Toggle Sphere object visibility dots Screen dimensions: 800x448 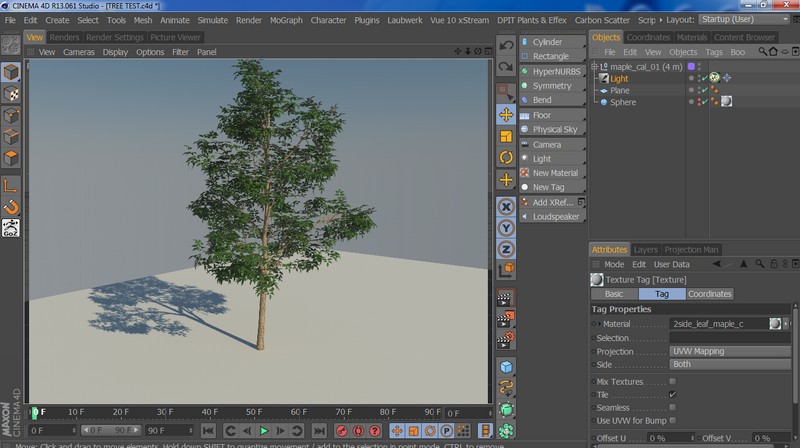coord(699,102)
